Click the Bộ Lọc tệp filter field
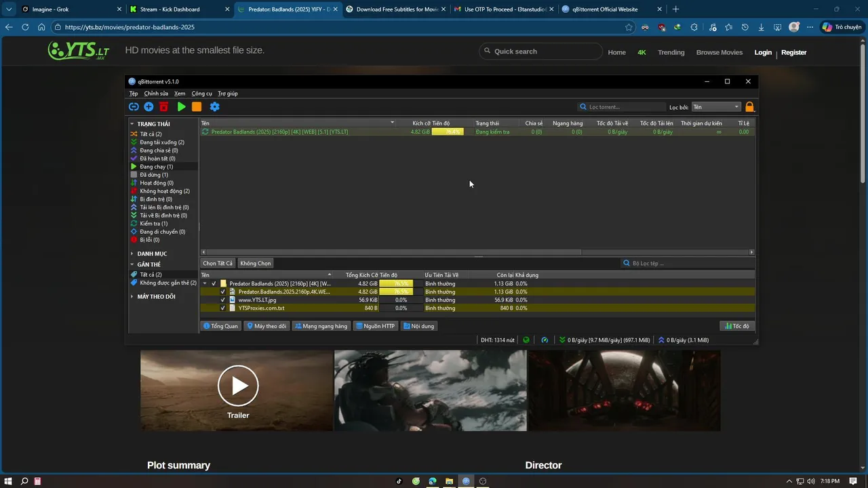The height and width of the screenshot is (488, 868). tap(688, 263)
